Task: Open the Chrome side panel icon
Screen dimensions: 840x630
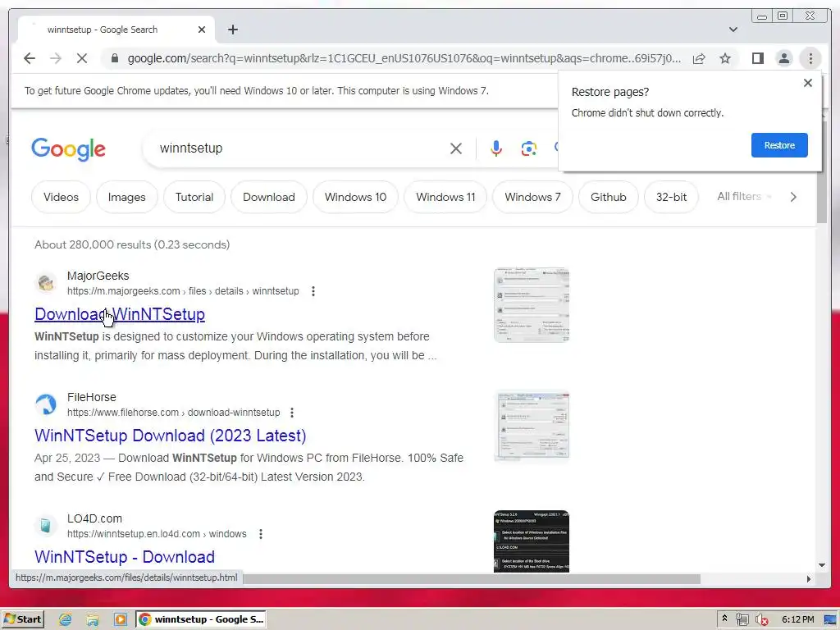Action: click(757, 58)
